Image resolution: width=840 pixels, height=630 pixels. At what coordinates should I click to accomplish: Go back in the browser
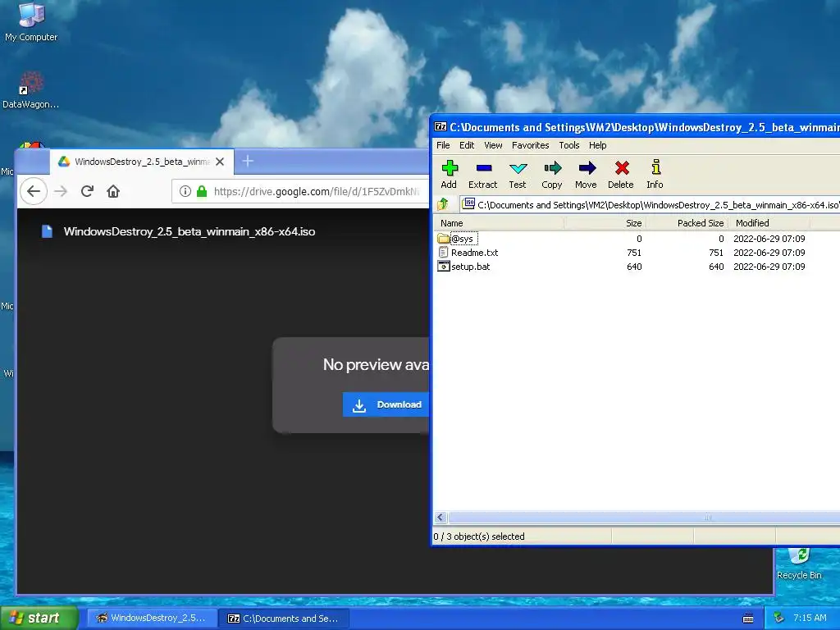33,191
